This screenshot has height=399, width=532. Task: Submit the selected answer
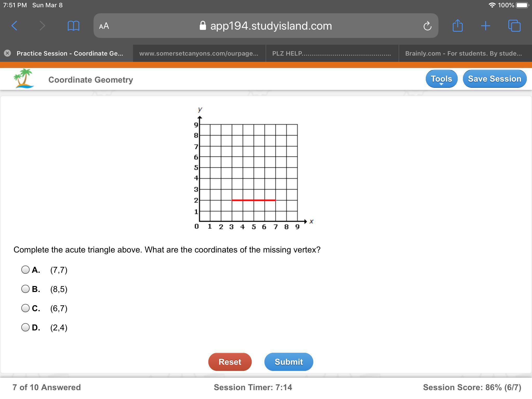pyautogui.click(x=289, y=362)
